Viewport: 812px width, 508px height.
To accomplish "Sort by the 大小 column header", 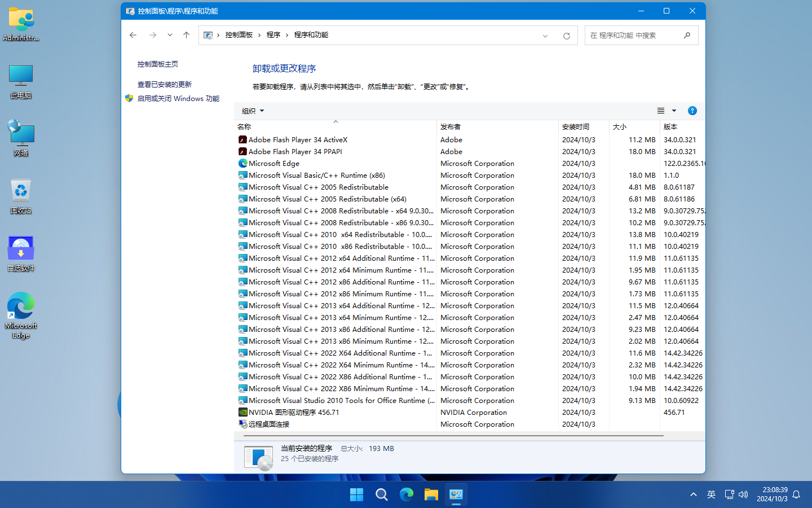I will tap(634, 126).
